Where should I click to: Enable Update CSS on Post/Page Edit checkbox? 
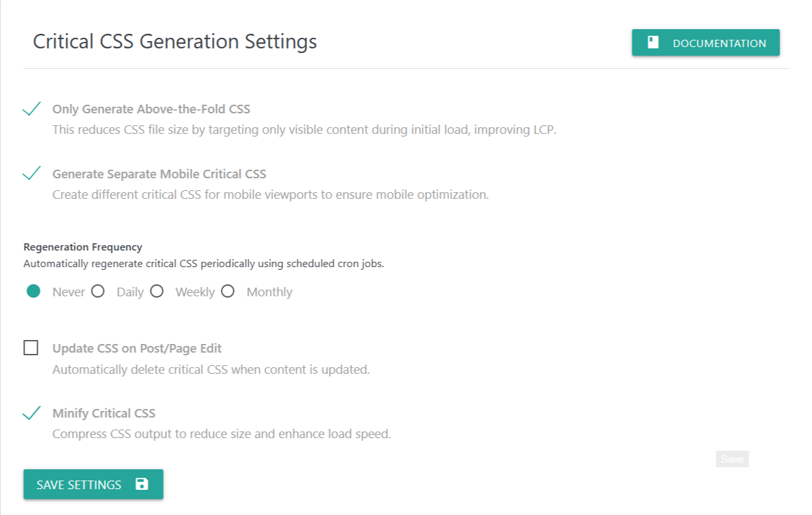[x=31, y=348]
